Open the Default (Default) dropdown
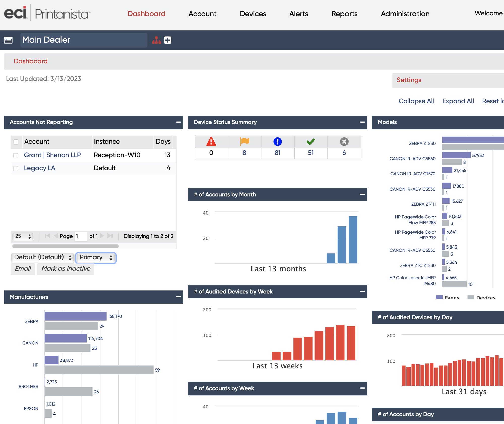Image resolution: width=504 pixels, height=424 pixels. click(x=42, y=257)
